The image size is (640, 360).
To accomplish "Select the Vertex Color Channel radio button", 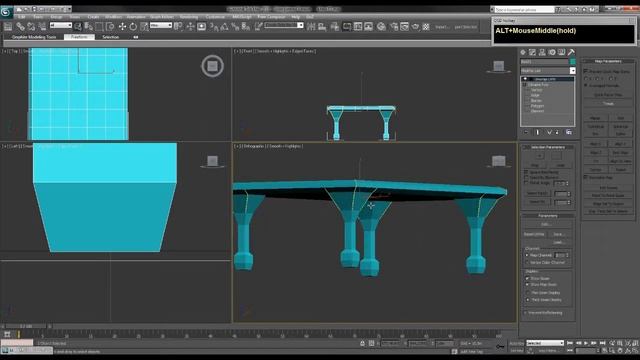I will tap(527, 262).
